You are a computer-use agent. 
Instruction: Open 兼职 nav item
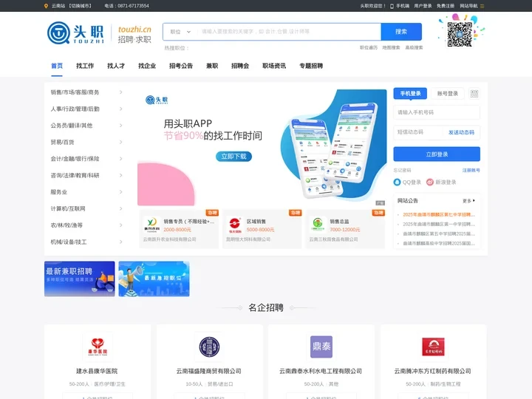212,66
